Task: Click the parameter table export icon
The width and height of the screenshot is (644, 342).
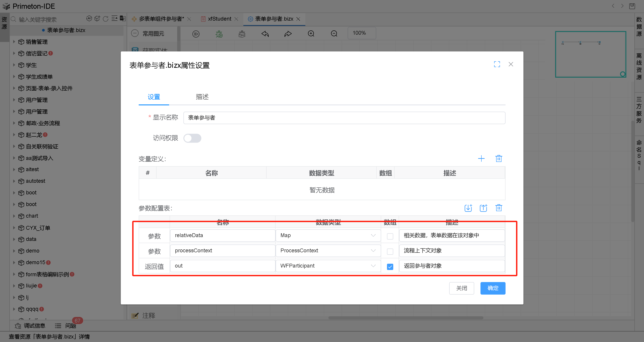Action: tap(483, 208)
